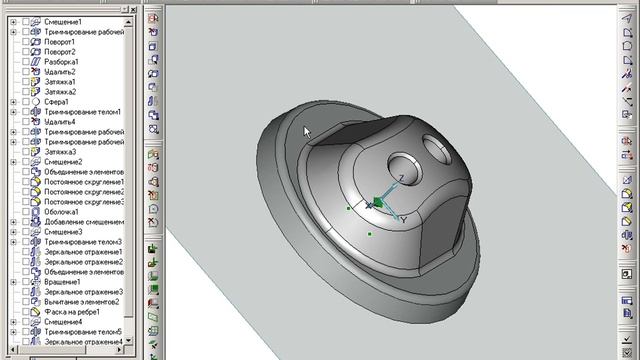Click the tree's scroll-left arrow
This screenshot has width=640, height=360.
coord(13,350)
